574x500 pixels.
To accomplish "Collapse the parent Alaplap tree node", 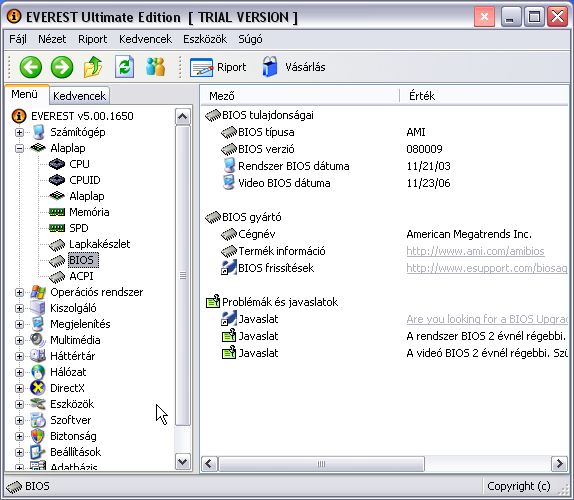I will pos(19,148).
